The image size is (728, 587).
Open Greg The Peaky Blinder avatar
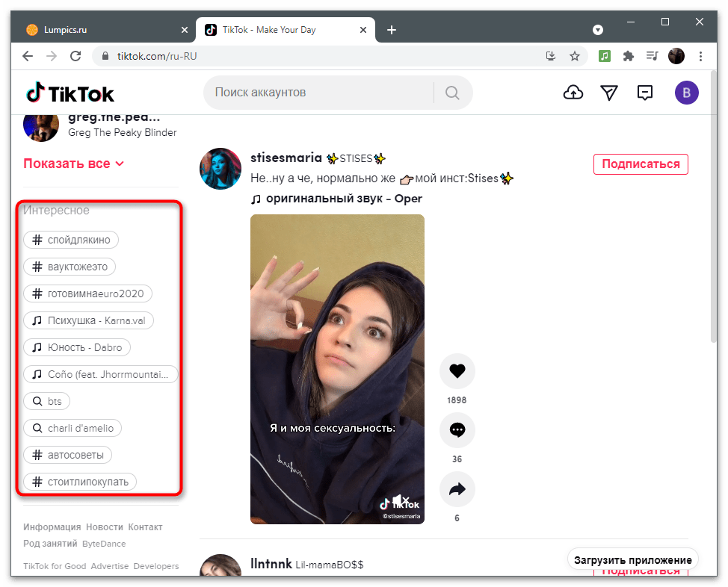[41, 126]
